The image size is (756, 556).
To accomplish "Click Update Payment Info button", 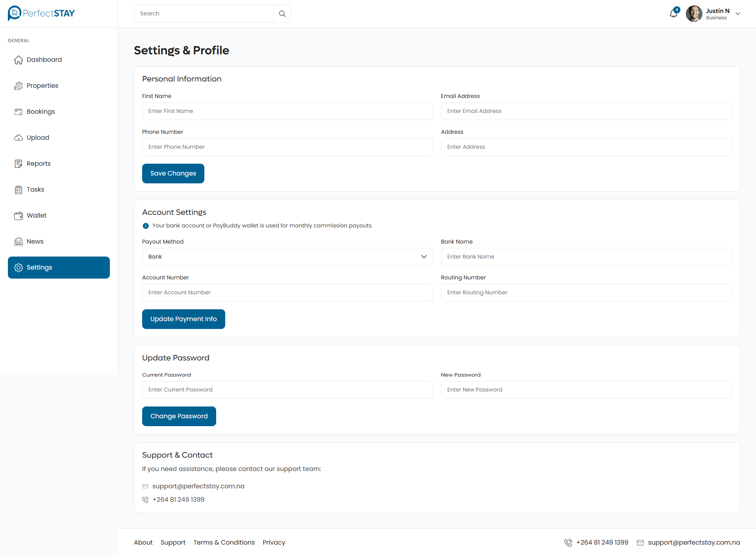I will 183,319.
